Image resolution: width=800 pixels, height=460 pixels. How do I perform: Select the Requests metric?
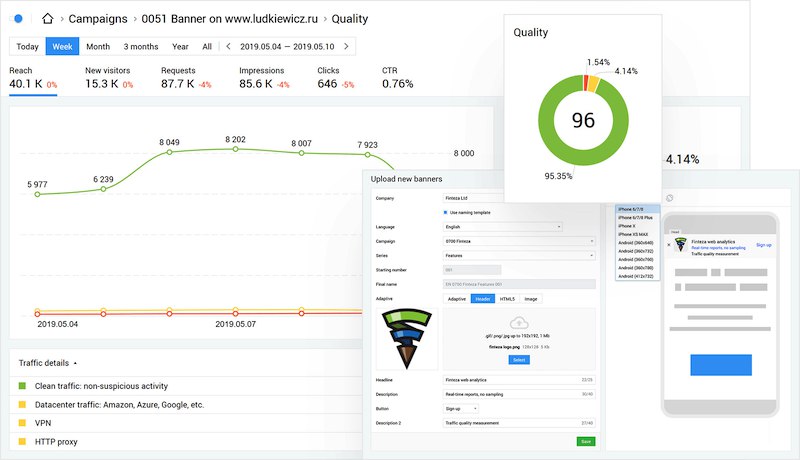point(186,78)
